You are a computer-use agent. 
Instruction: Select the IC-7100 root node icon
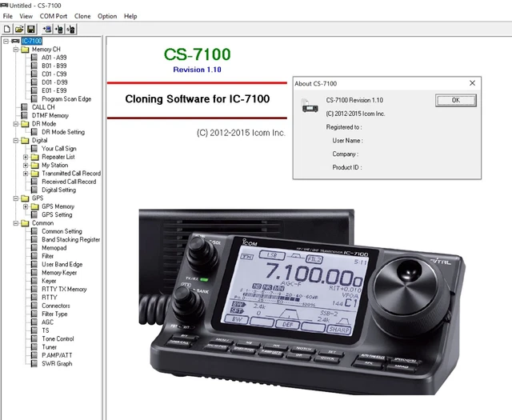coord(15,41)
